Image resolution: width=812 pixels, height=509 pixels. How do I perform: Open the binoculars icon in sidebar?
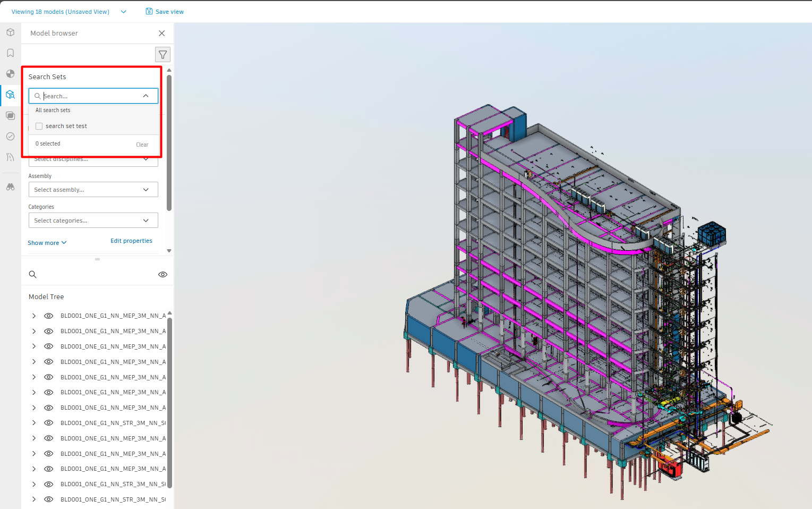(10, 187)
